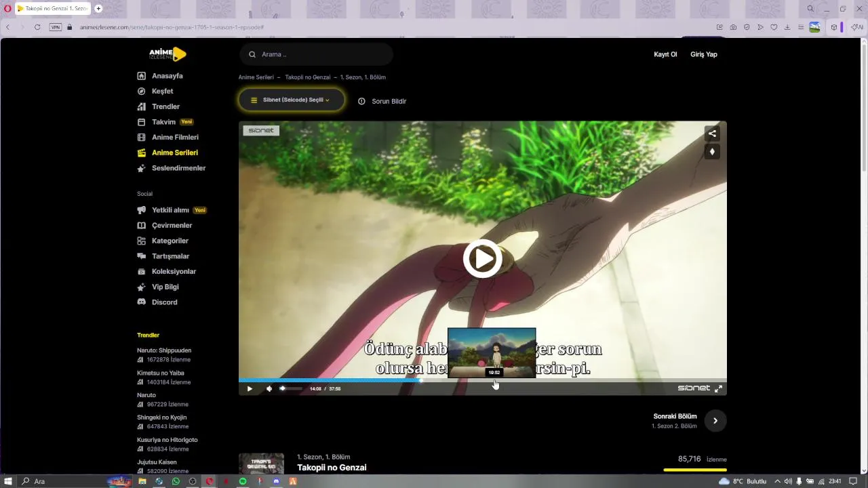Open Keşfet in the sidebar
Viewport: 868px width, 488px height.
pyautogui.click(x=155, y=91)
